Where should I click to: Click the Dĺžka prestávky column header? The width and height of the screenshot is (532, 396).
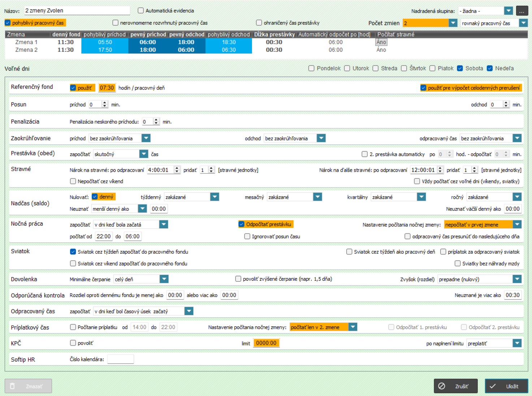(x=274, y=35)
